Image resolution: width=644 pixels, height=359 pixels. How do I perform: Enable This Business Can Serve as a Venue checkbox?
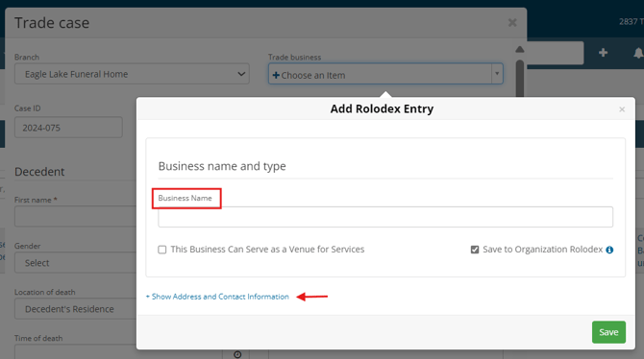(162, 250)
